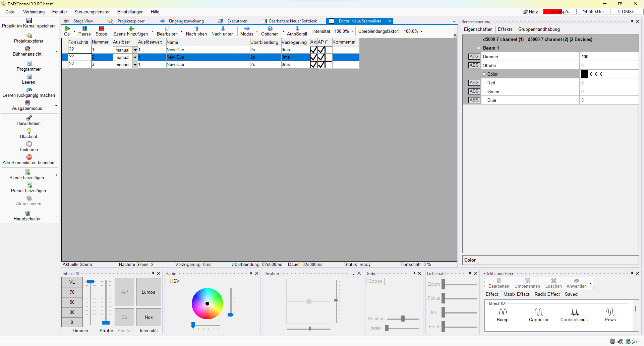Save project with Projekt im Kernel speichern
Viewport: 644px width, 346px height.
(x=29, y=21)
